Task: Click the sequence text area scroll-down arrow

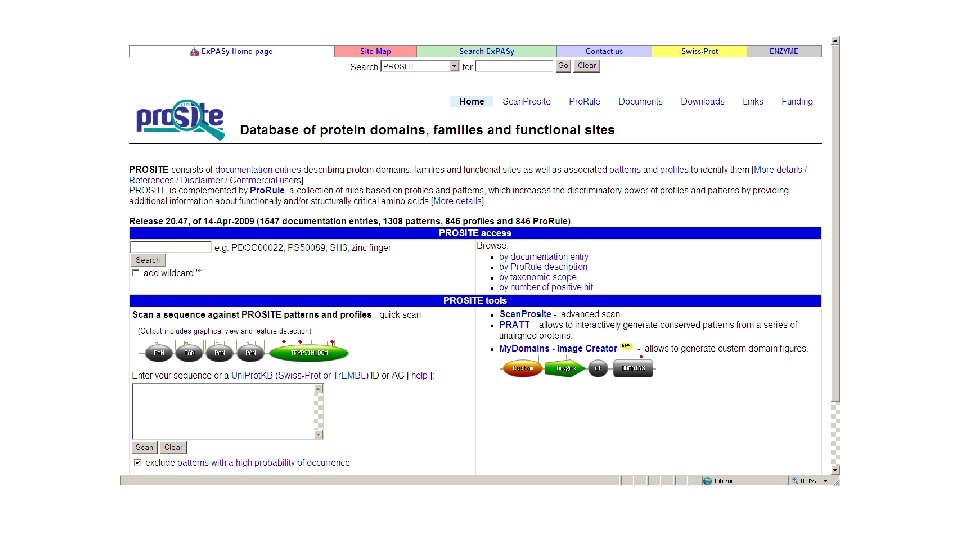Action: click(318, 435)
